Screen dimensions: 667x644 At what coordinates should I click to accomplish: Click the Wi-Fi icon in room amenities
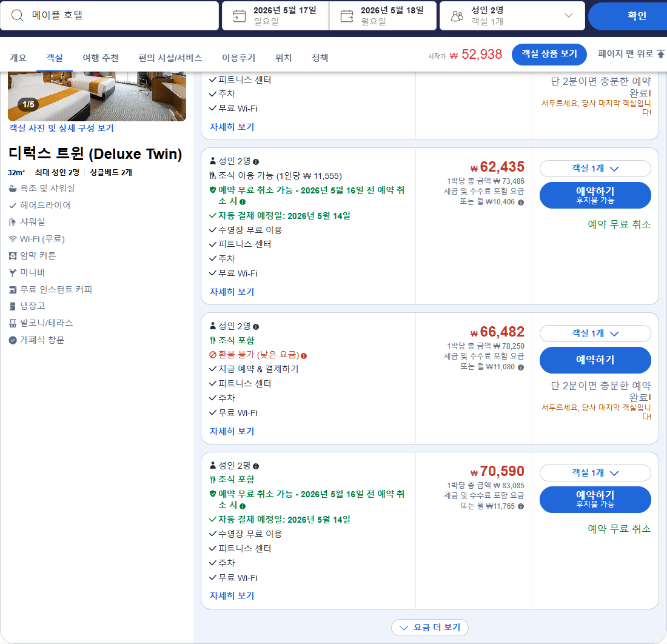click(x=13, y=239)
